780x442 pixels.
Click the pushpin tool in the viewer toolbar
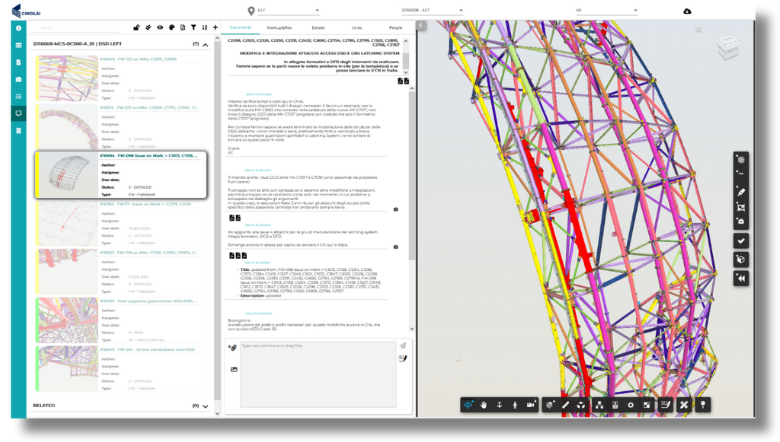(x=703, y=405)
